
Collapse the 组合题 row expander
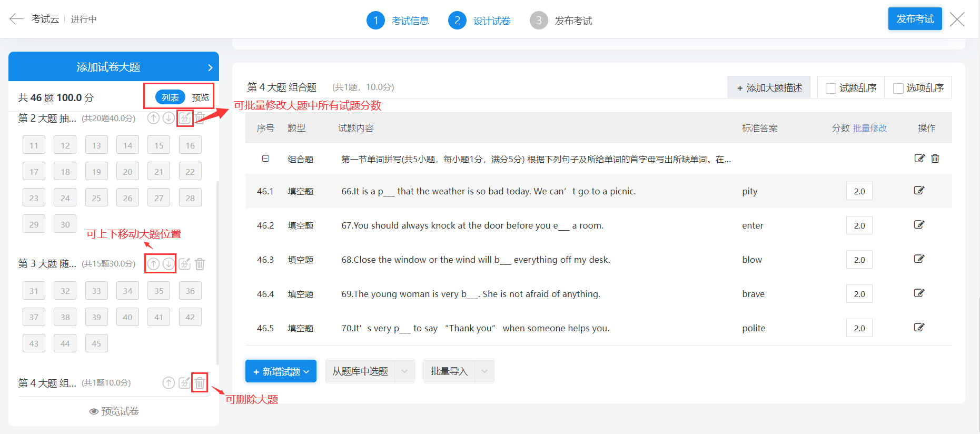(265, 159)
